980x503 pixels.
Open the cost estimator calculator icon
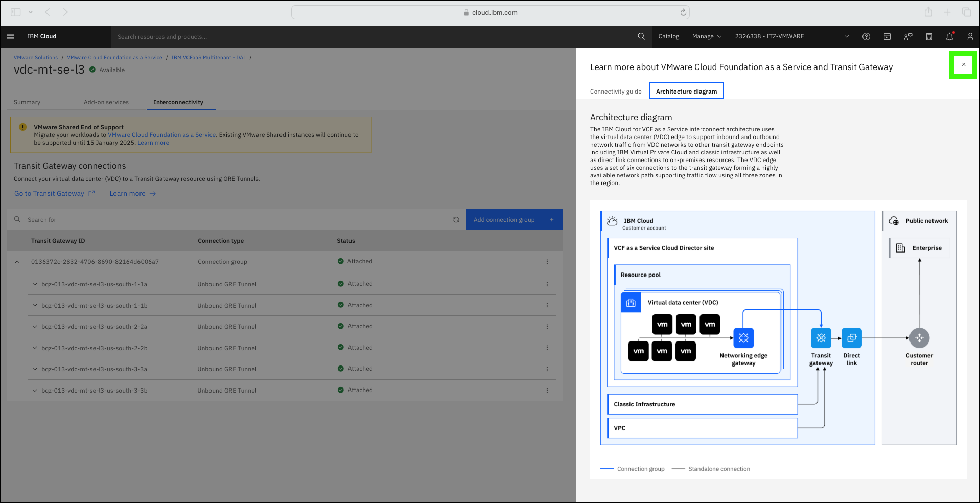929,36
